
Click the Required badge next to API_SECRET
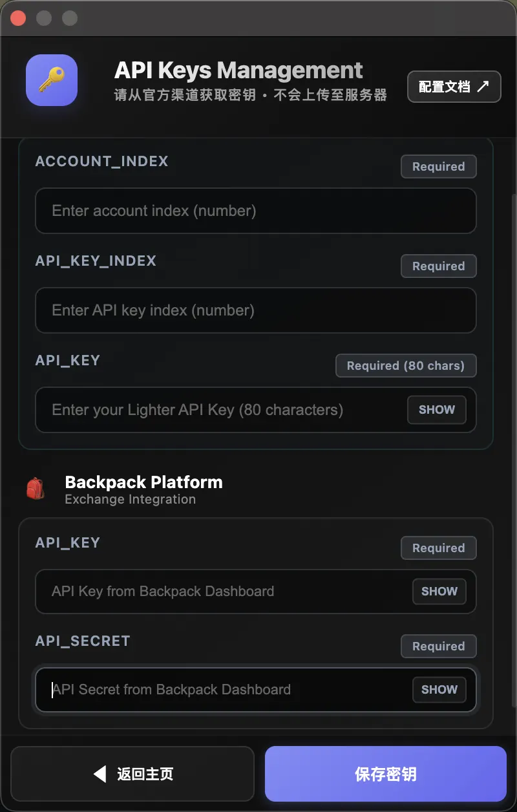(x=439, y=646)
